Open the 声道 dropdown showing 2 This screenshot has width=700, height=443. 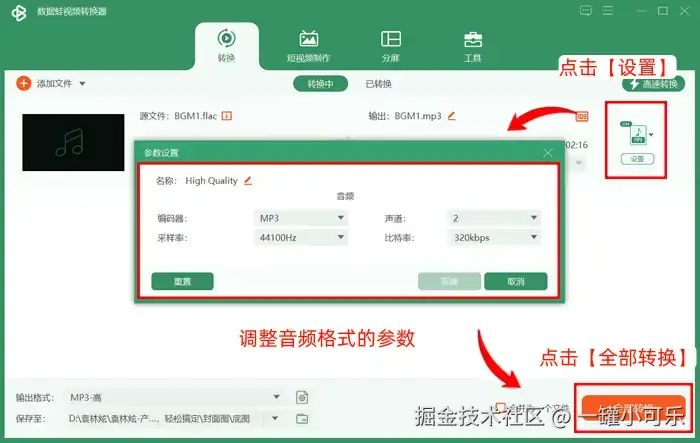494,218
